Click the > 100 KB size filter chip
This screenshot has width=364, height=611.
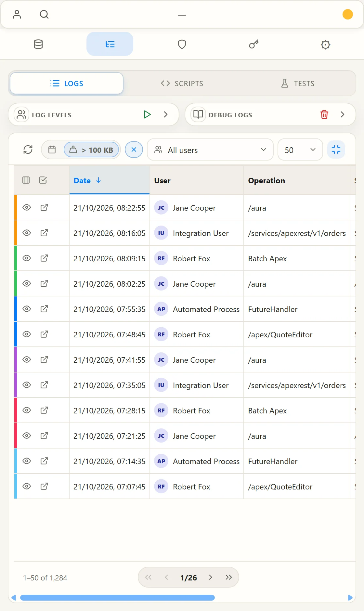(91, 149)
